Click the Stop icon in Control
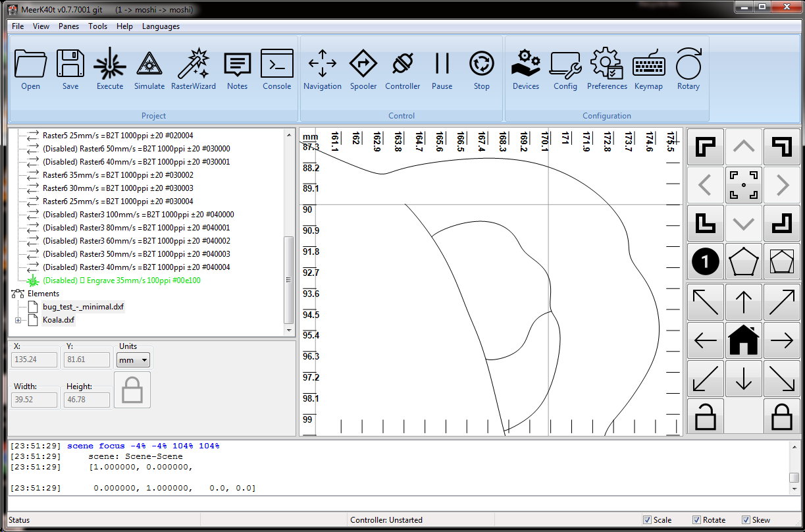 pos(482,70)
